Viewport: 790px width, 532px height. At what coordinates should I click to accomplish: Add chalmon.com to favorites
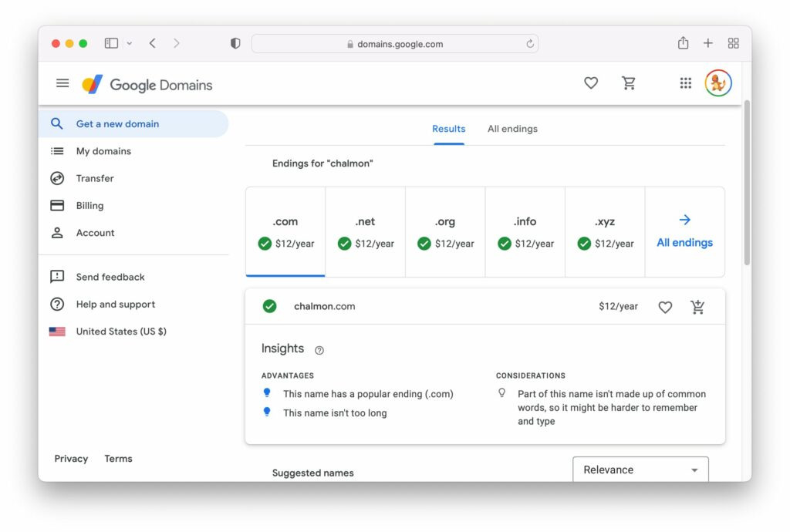tap(665, 307)
